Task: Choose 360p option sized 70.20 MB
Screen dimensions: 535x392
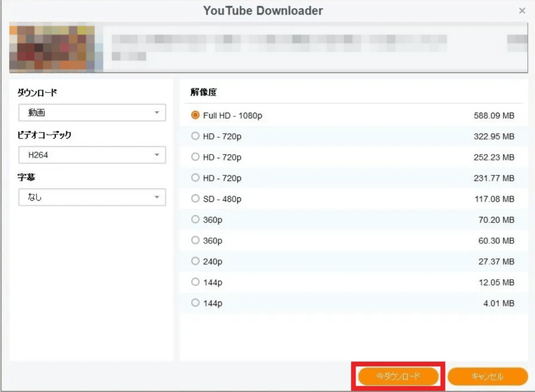Action: [195, 219]
